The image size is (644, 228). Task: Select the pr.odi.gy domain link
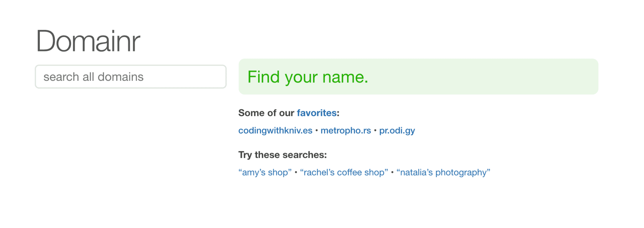click(397, 131)
